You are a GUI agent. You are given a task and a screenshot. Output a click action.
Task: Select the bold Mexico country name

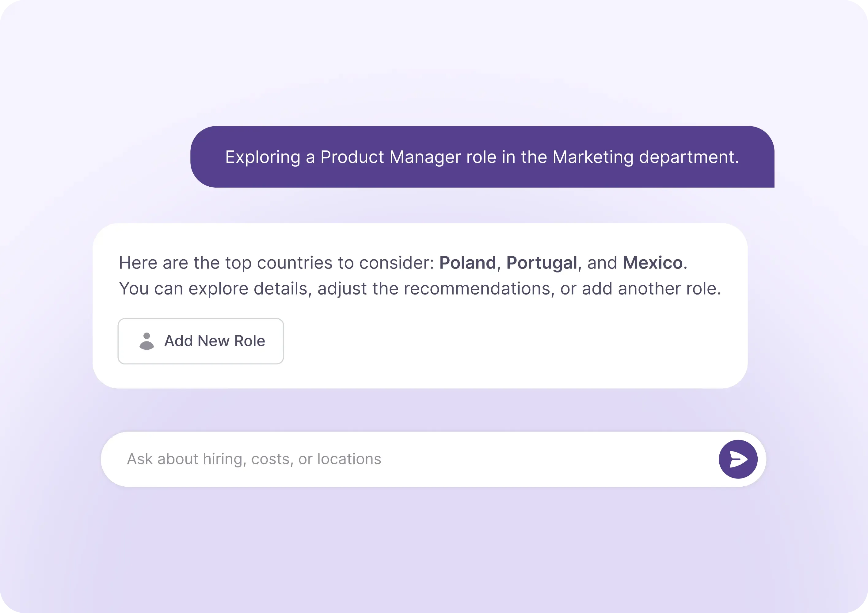[x=653, y=263]
